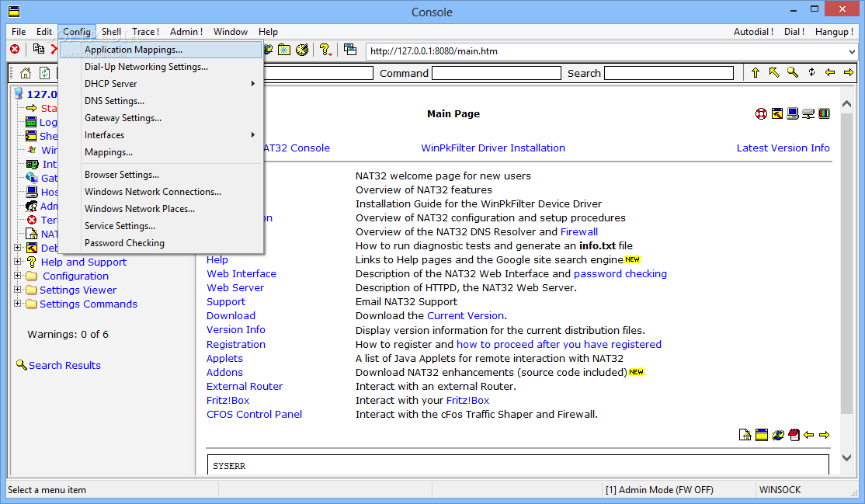The height and width of the screenshot is (504, 865).
Task: Open the URL address dropdown arrow
Action: [x=852, y=51]
